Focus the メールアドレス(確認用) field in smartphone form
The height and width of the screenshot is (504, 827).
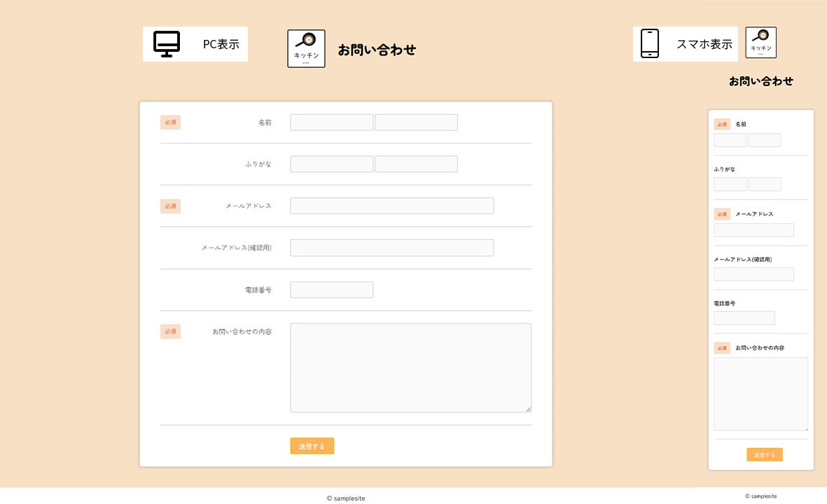(x=753, y=274)
